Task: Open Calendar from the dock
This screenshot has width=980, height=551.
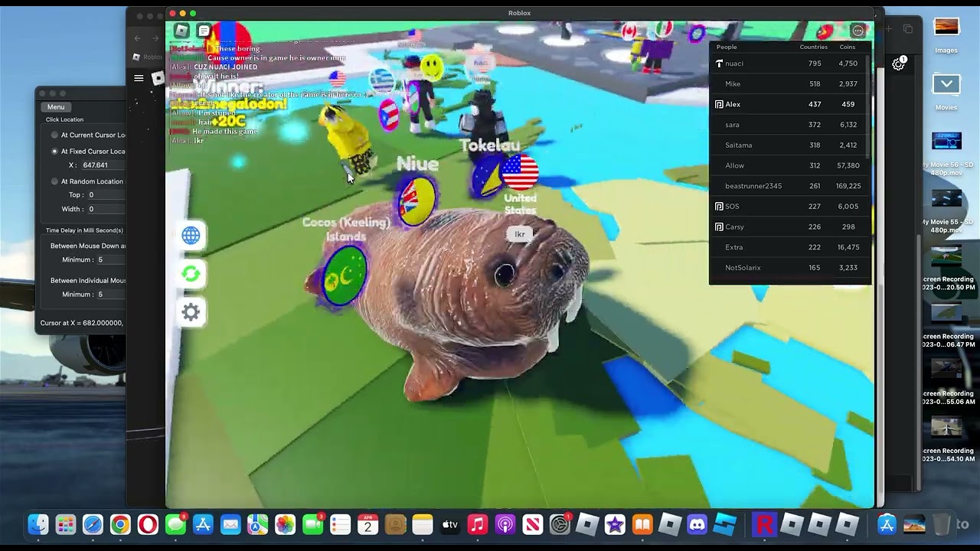Action: (x=367, y=524)
